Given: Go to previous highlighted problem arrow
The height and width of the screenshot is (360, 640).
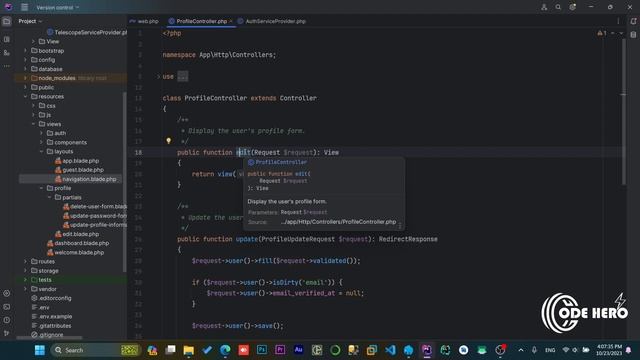Looking at the screenshot, I should tap(613, 33).
